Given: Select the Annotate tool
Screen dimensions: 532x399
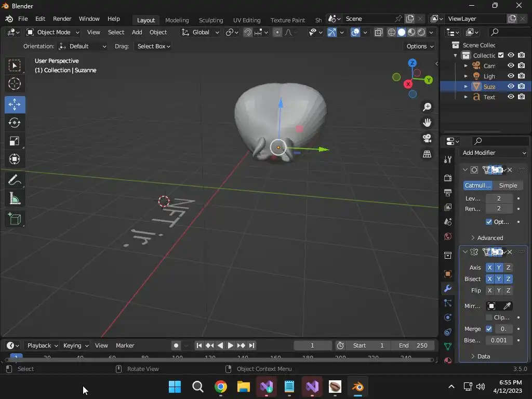Looking at the screenshot, I should (15, 180).
